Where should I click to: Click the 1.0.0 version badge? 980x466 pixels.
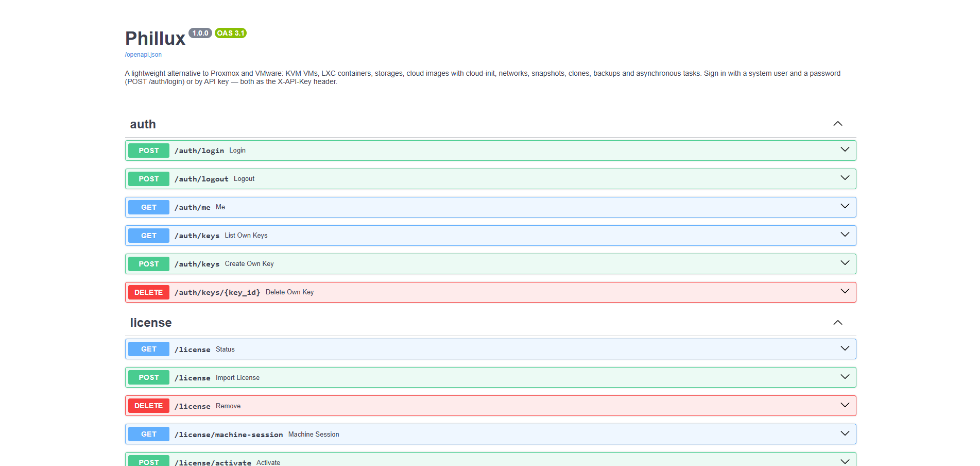200,33
